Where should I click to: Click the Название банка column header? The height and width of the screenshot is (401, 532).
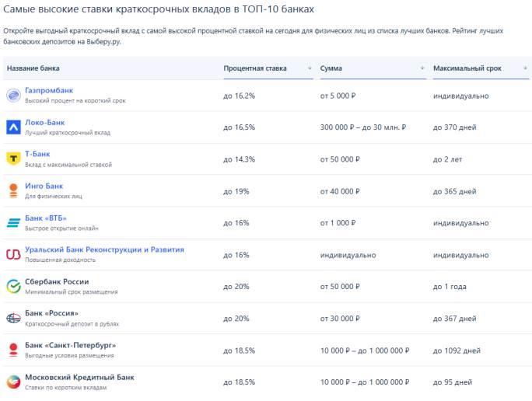[x=33, y=68]
